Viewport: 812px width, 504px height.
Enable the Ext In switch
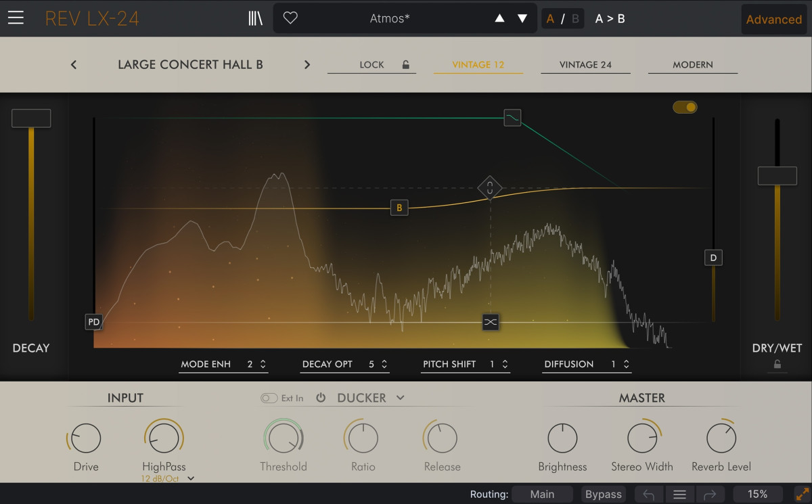[x=269, y=398]
